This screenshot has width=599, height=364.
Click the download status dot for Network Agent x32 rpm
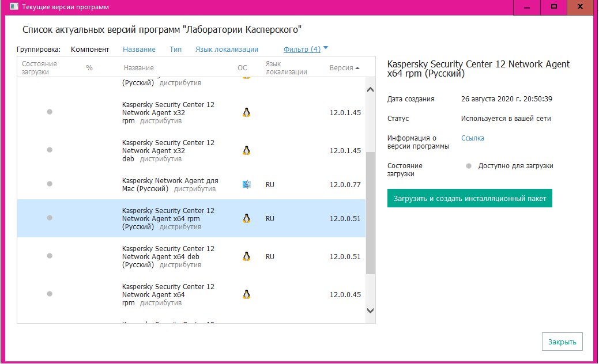click(x=50, y=112)
